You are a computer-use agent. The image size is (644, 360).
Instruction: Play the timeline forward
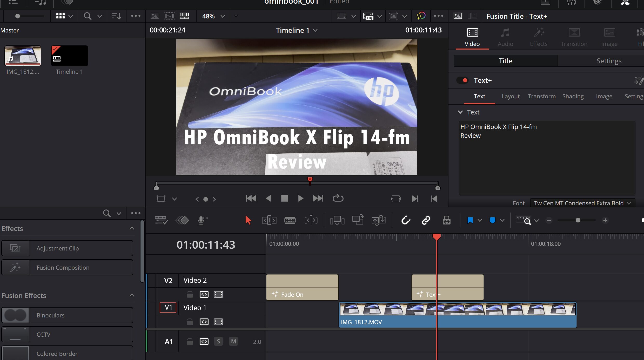[301, 199]
